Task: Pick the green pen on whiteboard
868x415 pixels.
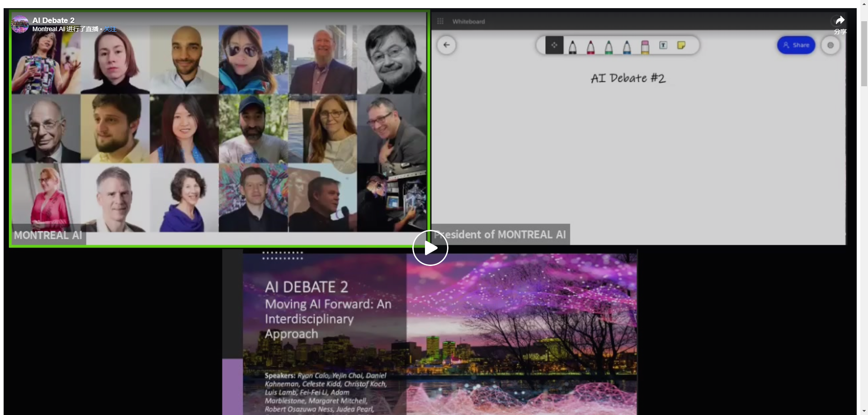Action: click(609, 47)
